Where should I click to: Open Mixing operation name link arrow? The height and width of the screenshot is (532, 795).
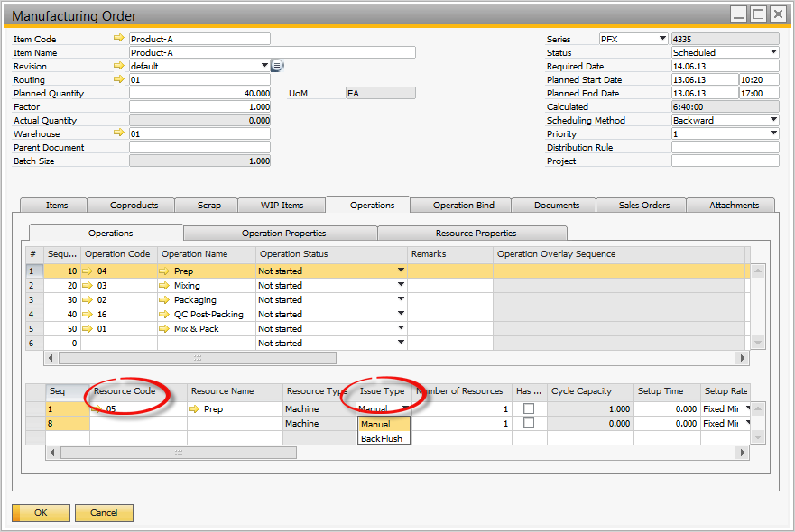163,285
